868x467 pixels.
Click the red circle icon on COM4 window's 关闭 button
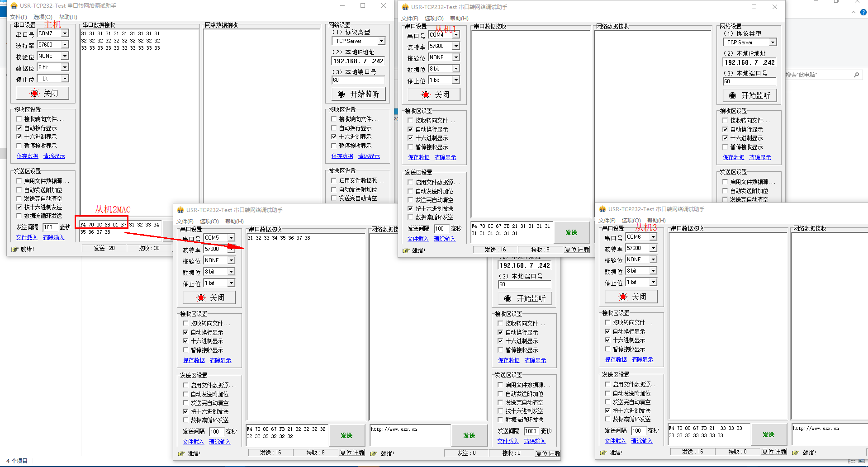pyautogui.click(x=426, y=94)
